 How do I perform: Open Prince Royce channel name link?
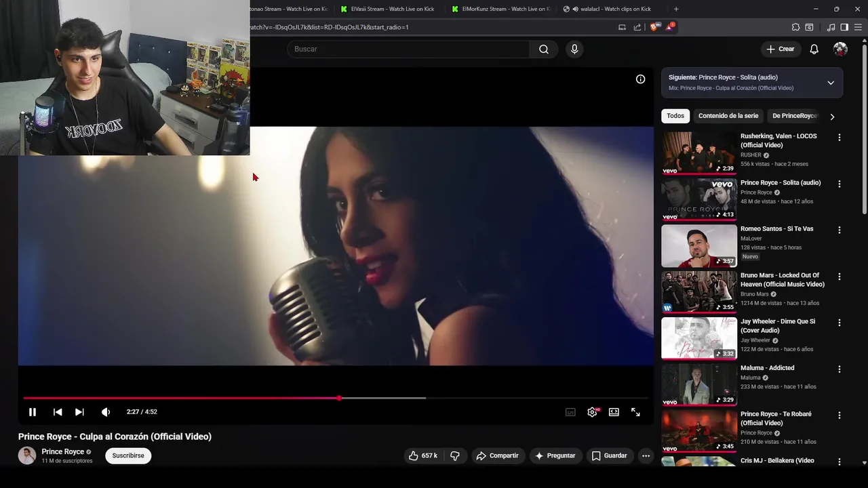[x=63, y=451]
